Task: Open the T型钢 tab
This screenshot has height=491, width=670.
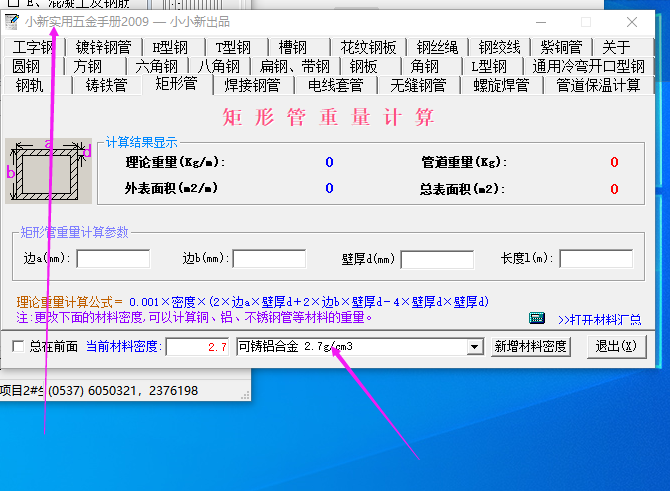Action: click(233, 47)
